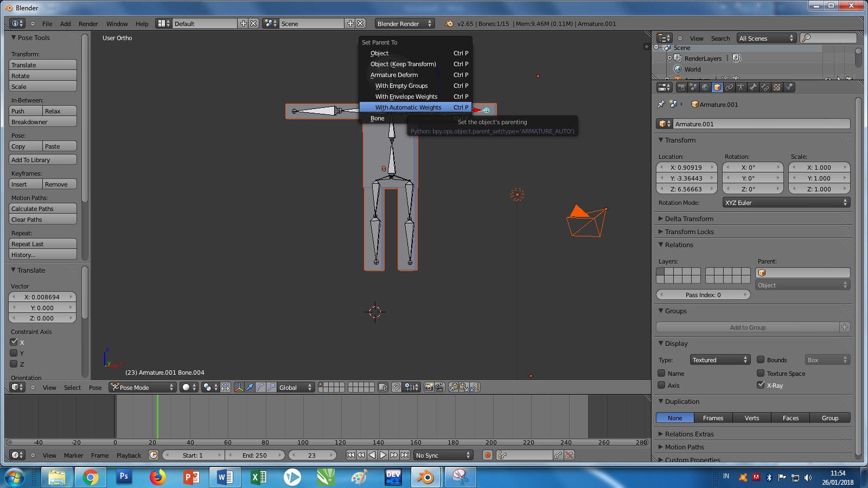Open the Rotation Mode XYZ Euler dropdown
868x488 pixels.
[x=786, y=202]
